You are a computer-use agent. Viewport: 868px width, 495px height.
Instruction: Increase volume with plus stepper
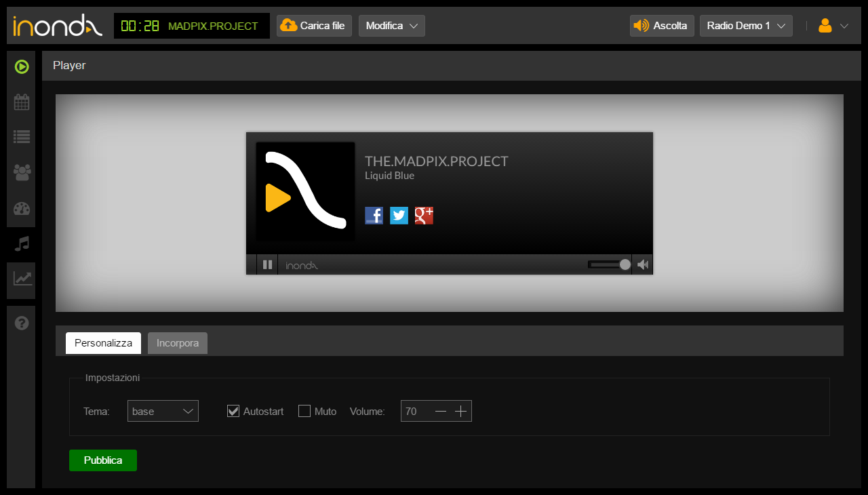[x=461, y=411]
